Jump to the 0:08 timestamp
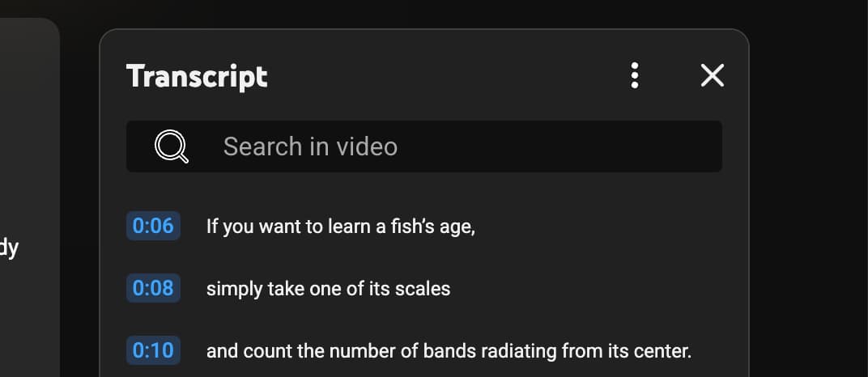Screen dimensions: 868x377 [x=153, y=288]
